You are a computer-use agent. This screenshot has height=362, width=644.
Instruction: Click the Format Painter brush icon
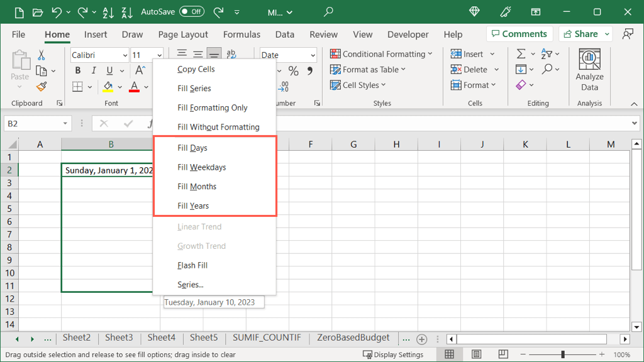(x=42, y=87)
